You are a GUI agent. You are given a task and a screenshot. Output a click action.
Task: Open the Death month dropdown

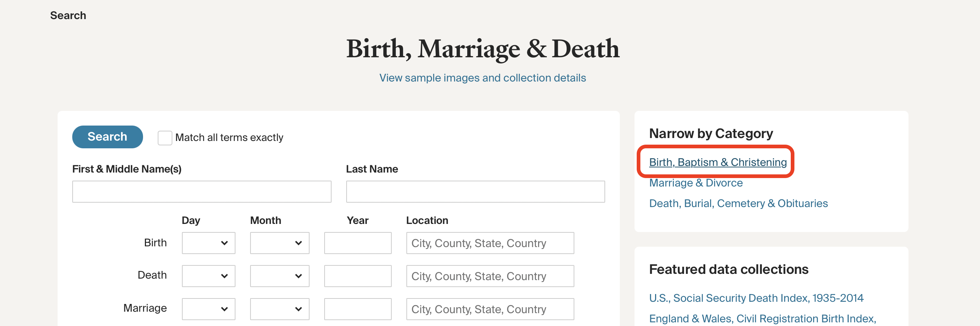pyautogui.click(x=279, y=276)
